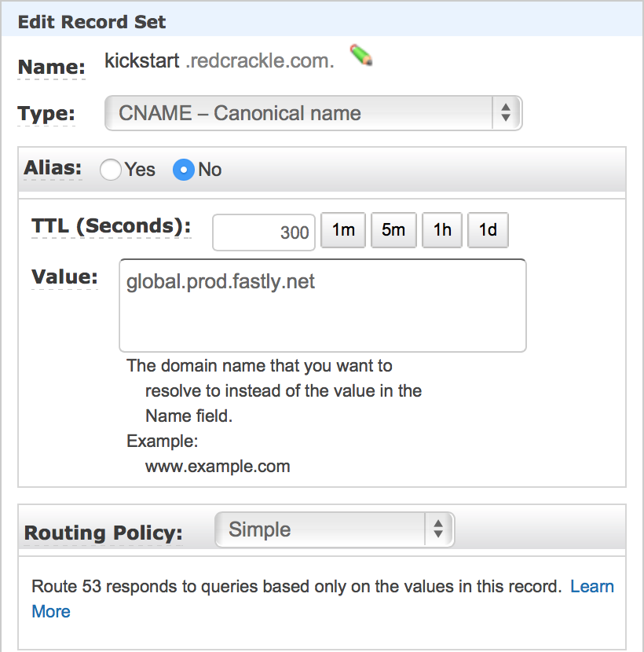Screen dimensions: 644x652
Task: Open the Type CNAME dropdown
Action: pyautogui.click(x=313, y=113)
